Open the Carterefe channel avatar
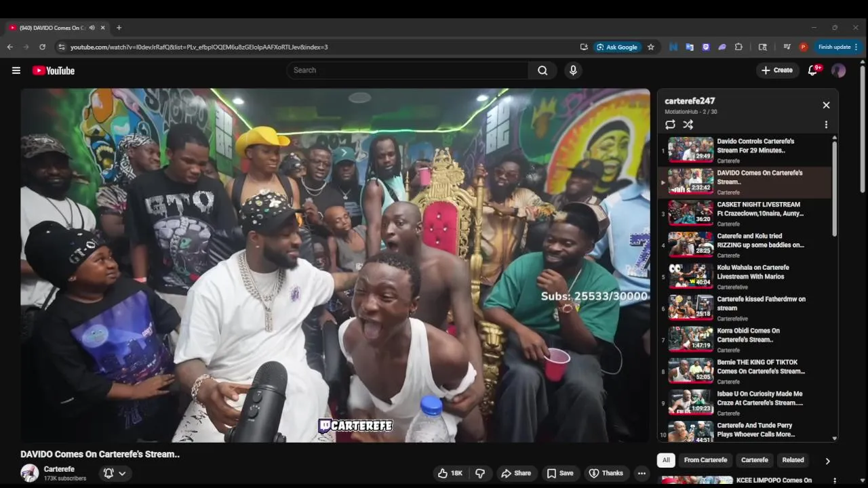 [30, 473]
